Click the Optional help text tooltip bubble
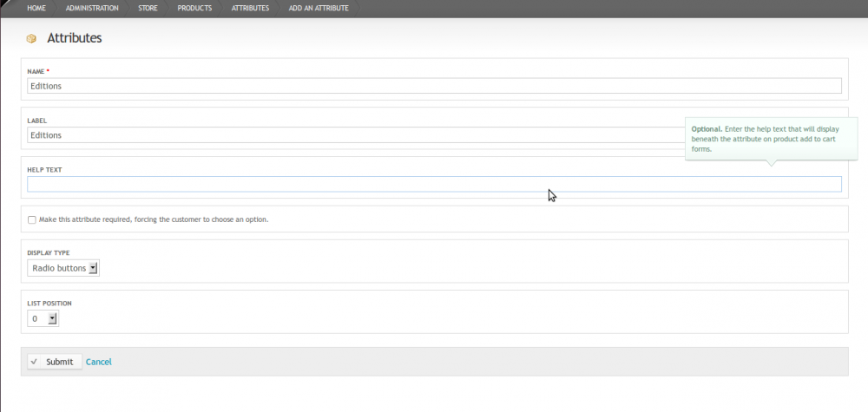Viewport: 868px width, 412px height. (x=766, y=139)
